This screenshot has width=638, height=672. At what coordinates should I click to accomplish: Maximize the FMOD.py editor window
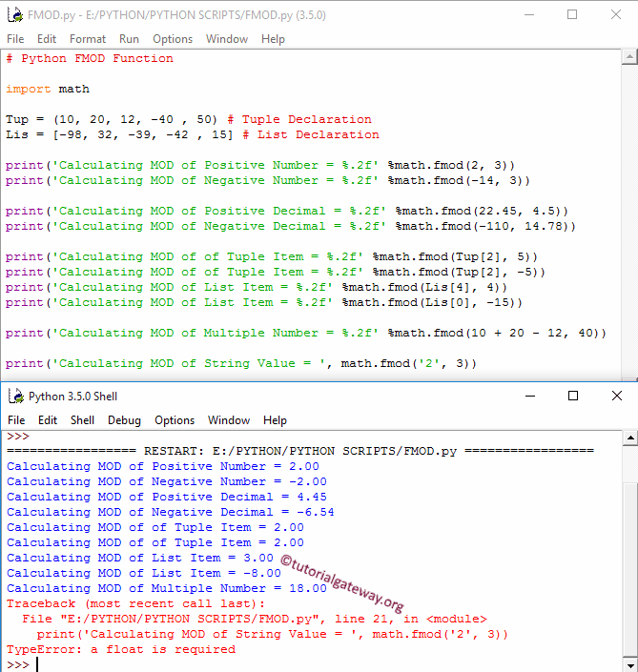point(572,14)
